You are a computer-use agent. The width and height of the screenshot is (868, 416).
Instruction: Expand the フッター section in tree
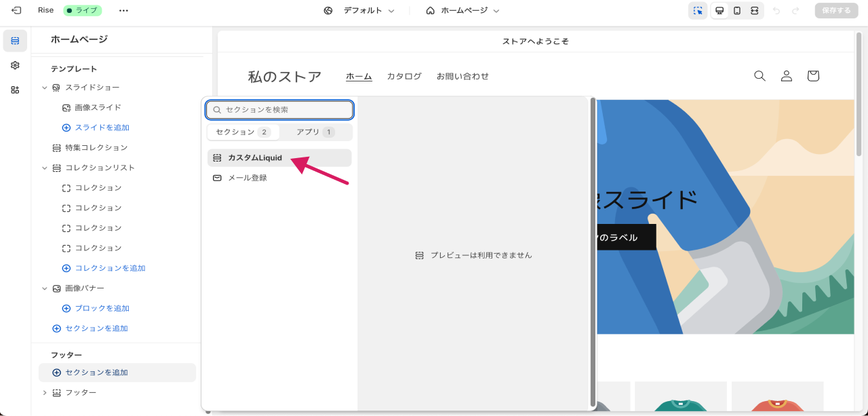[x=45, y=392]
